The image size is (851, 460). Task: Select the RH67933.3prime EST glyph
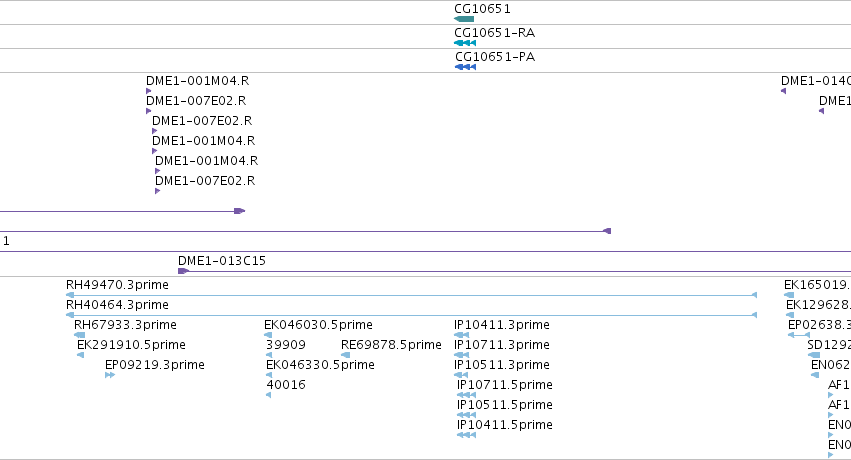tap(79, 335)
